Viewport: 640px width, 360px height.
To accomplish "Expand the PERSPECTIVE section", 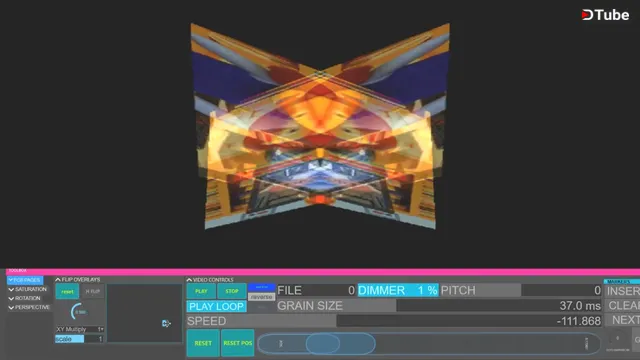I will (x=29, y=307).
